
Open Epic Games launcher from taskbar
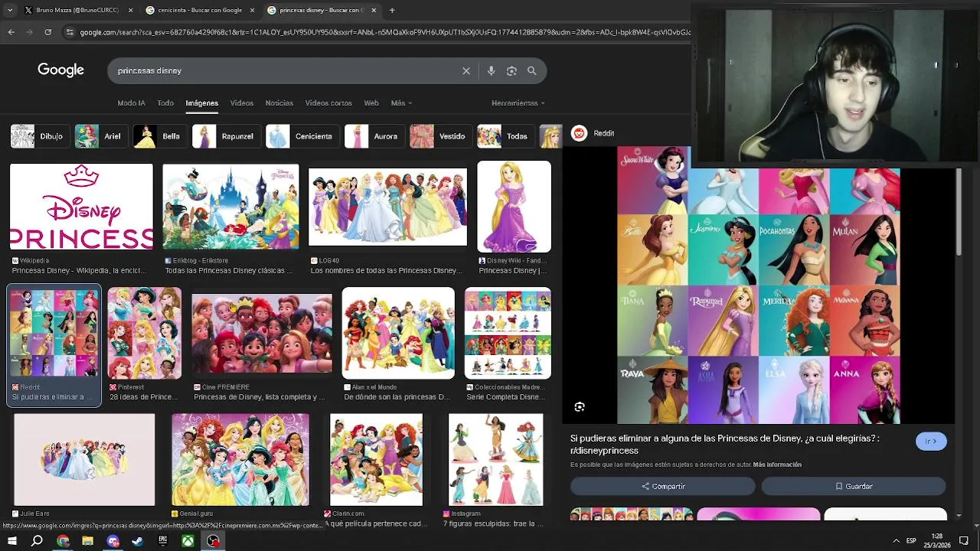(x=162, y=540)
